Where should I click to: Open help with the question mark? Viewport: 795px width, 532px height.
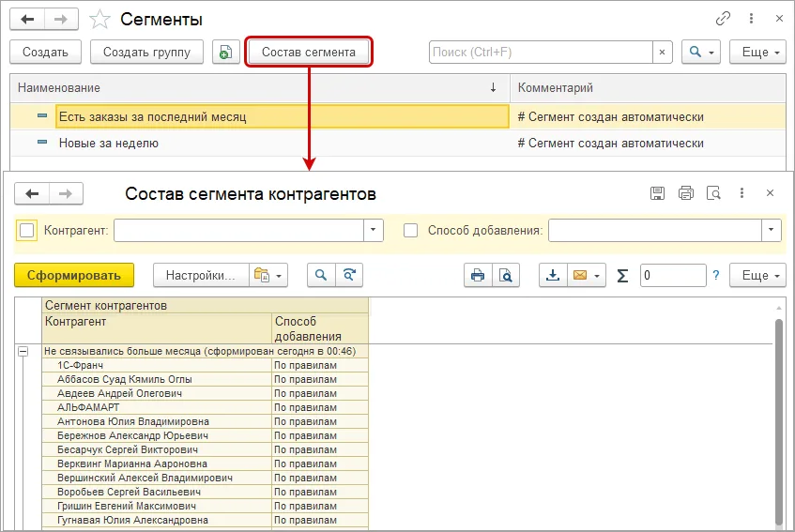716,275
